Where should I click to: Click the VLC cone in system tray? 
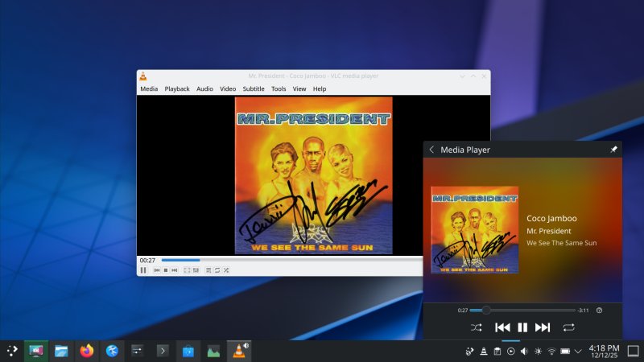484,352
